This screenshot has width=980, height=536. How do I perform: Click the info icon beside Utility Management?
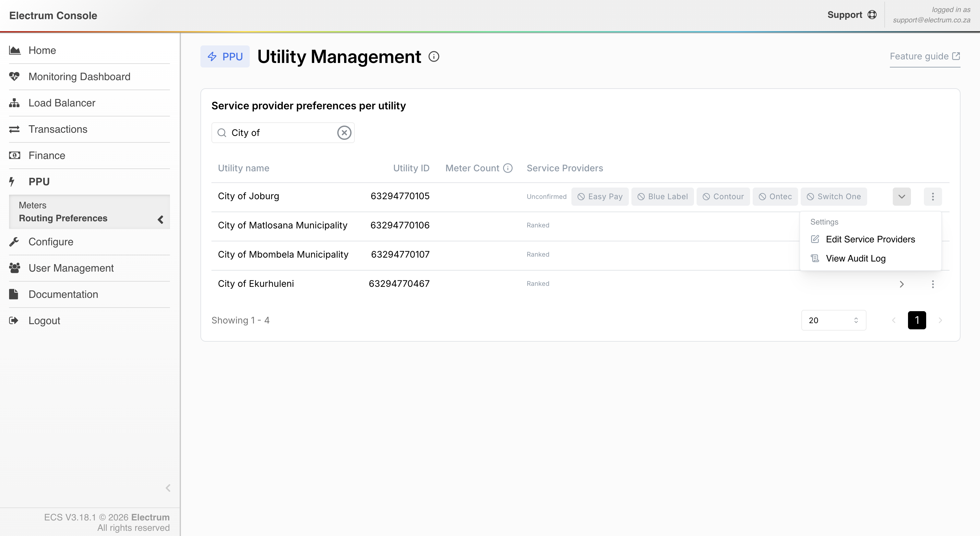click(434, 57)
